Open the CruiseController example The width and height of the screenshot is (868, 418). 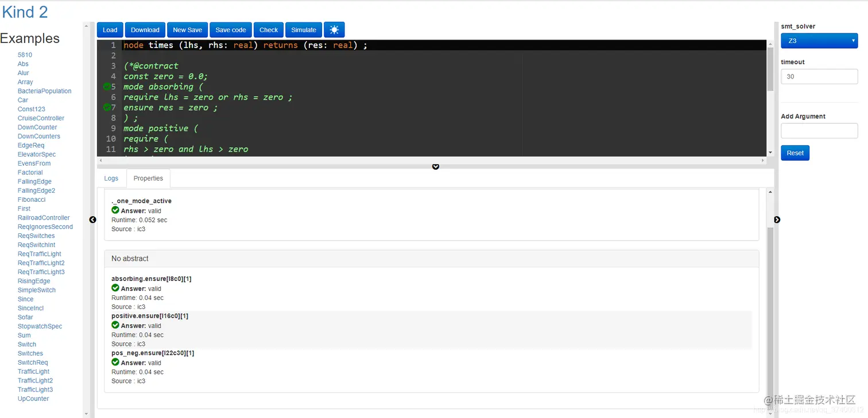pos(41,118)
